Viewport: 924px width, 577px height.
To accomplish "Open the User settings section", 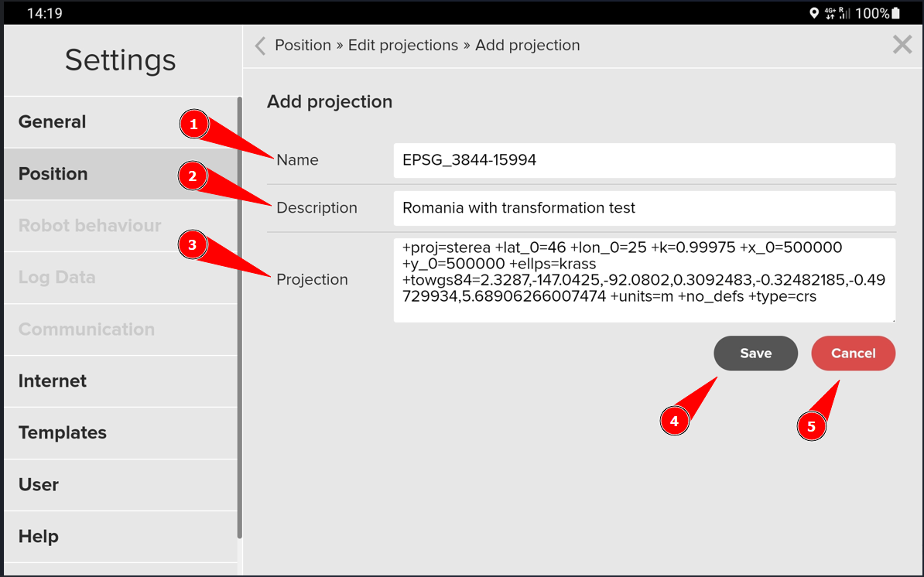I will pos(39,485).
